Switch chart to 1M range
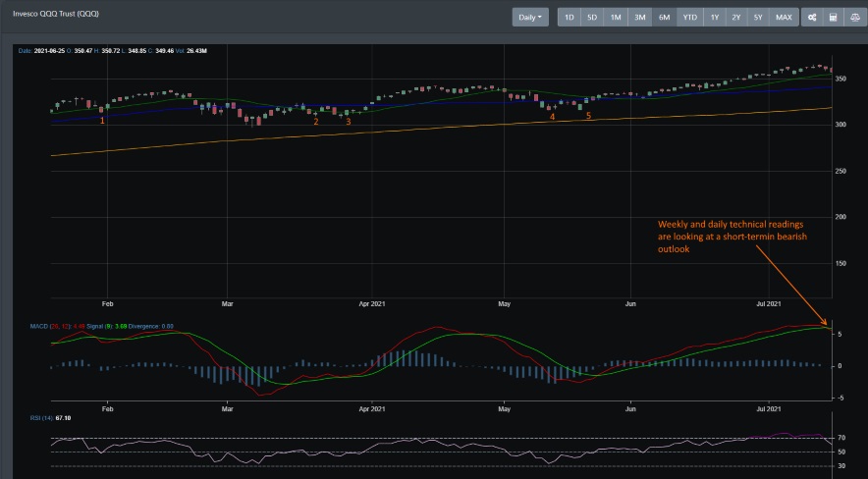Viewport: 868px width, 479px height. [x=616, y=17]
